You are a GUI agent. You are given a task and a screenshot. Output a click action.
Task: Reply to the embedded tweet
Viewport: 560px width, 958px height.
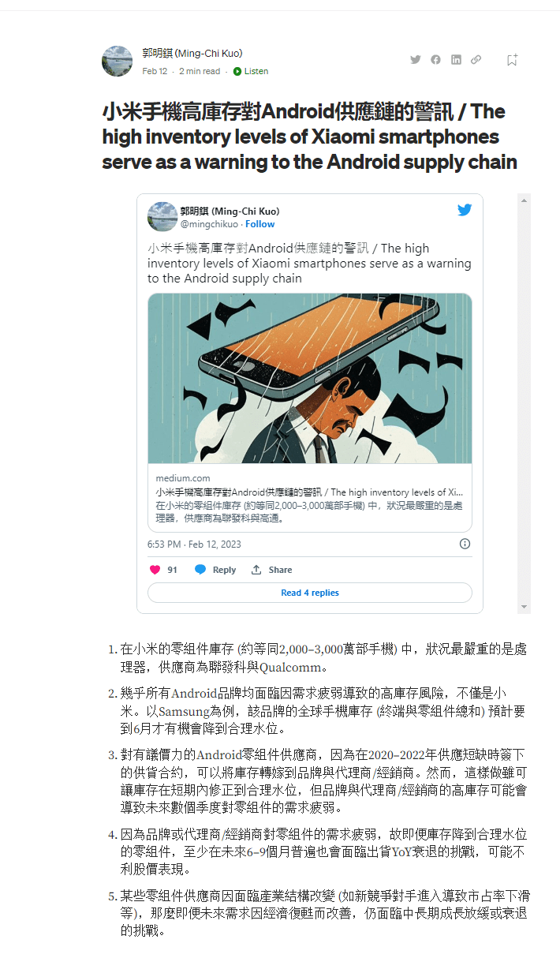[215, 570]
